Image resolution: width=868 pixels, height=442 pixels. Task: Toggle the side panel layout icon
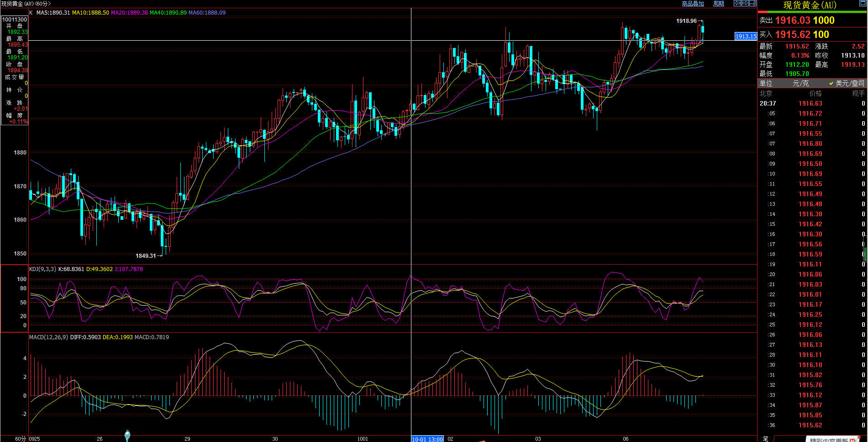coord(752,3)
